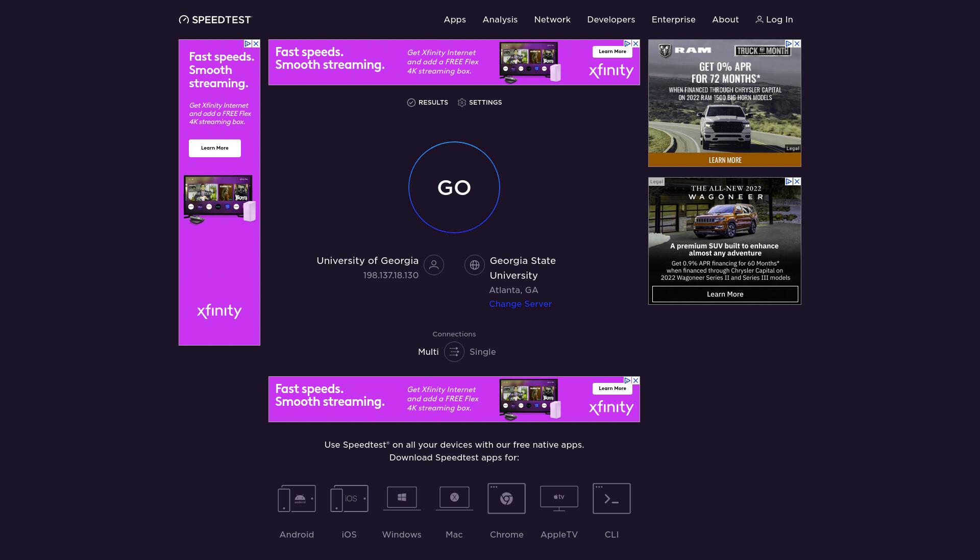
Task: Click the IP address 198.137.18.130
Action: click(390, 275)
